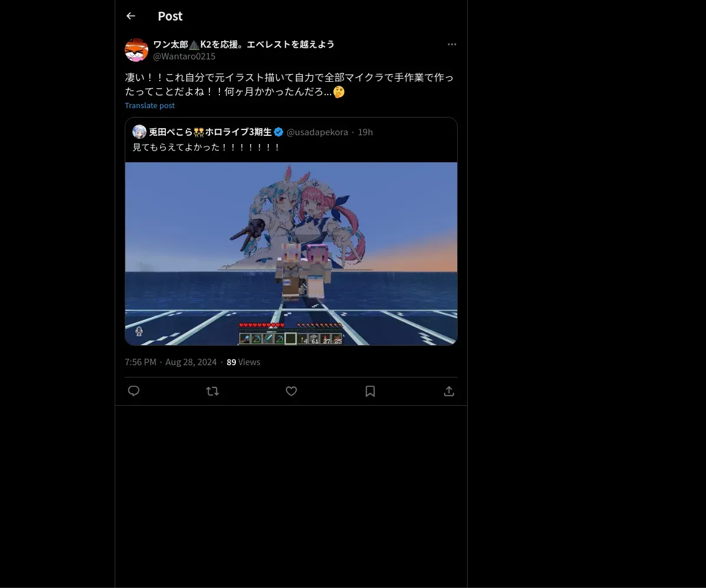The height and width of the screenshot is (588, 706).
Task: Click the @usadapekora handle
Action: tap(317, 132)
